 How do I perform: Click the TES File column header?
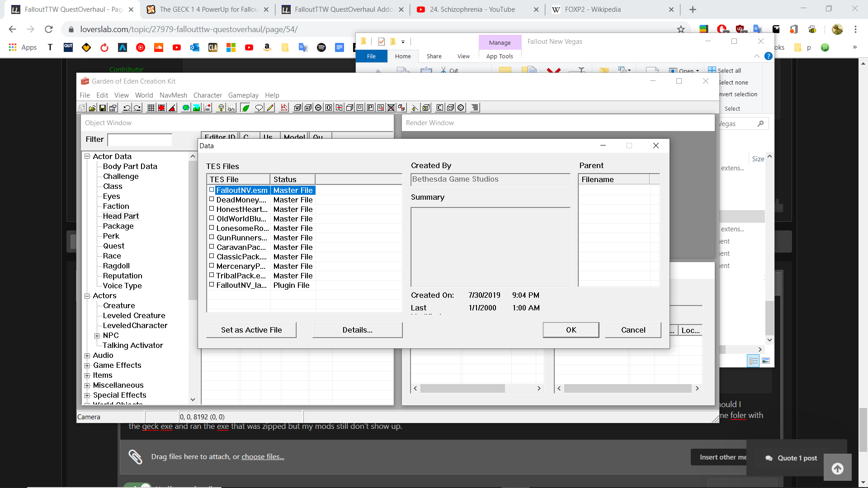click(238, 179)
